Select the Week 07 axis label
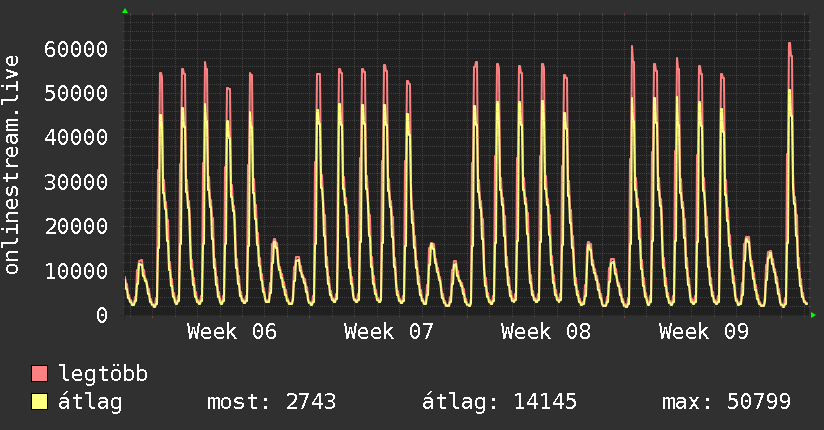This screenshot has width=824, height=430. [389, 332]
